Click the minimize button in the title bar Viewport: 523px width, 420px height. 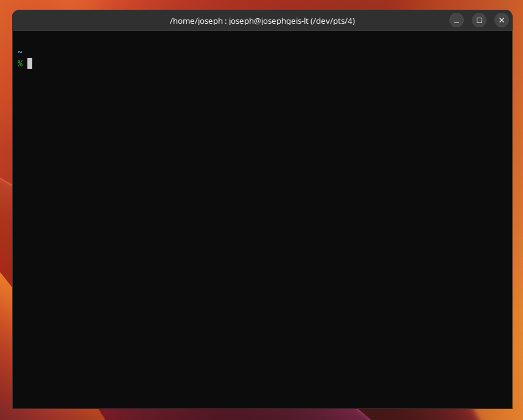point(457,20)
